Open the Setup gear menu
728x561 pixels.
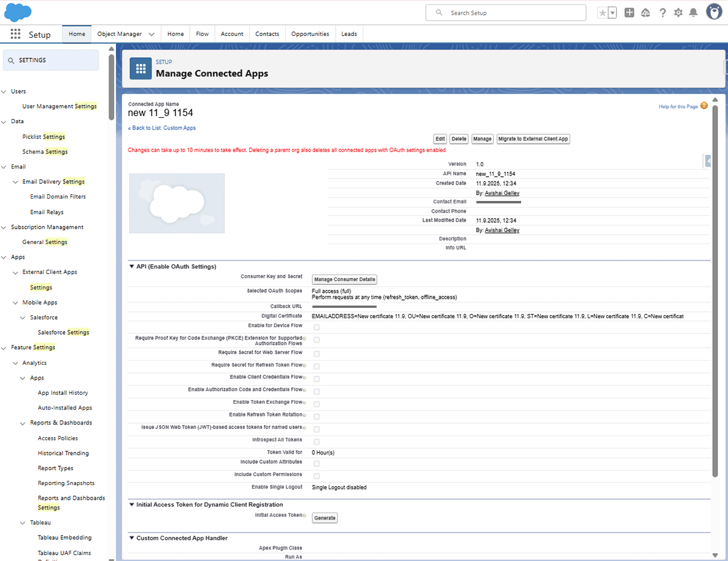[x=678, y=13]
